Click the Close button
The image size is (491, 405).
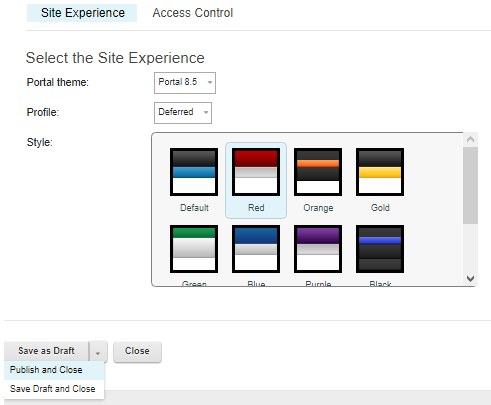coord(137,351)
